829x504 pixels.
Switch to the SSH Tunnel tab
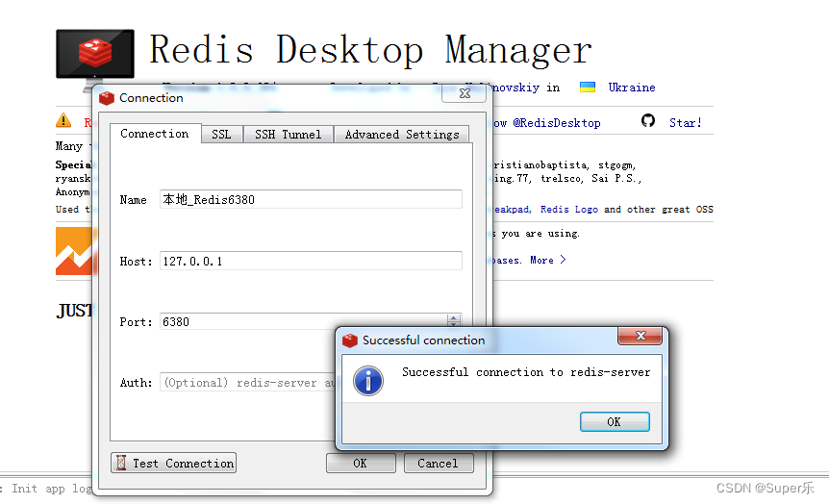pos(289,135)
